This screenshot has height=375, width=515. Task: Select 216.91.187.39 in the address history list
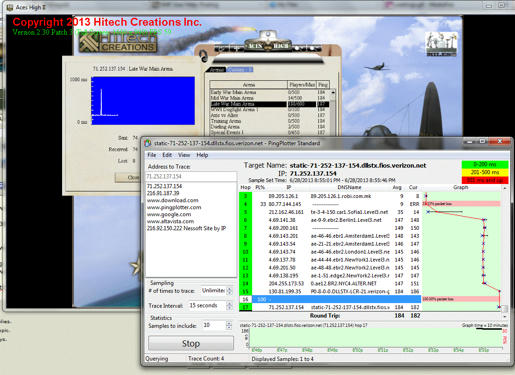[x=163, y=193]
